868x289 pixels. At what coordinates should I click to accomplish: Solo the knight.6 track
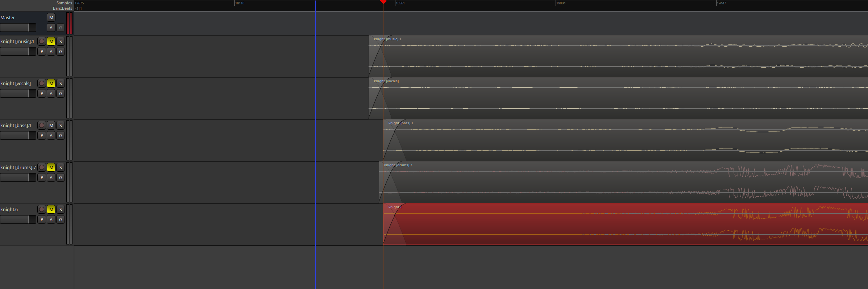point(61,209)
